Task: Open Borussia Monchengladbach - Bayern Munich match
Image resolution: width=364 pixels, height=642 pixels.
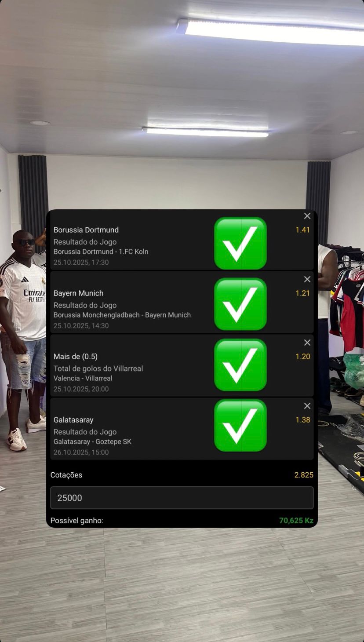Action: click(122, 315)
